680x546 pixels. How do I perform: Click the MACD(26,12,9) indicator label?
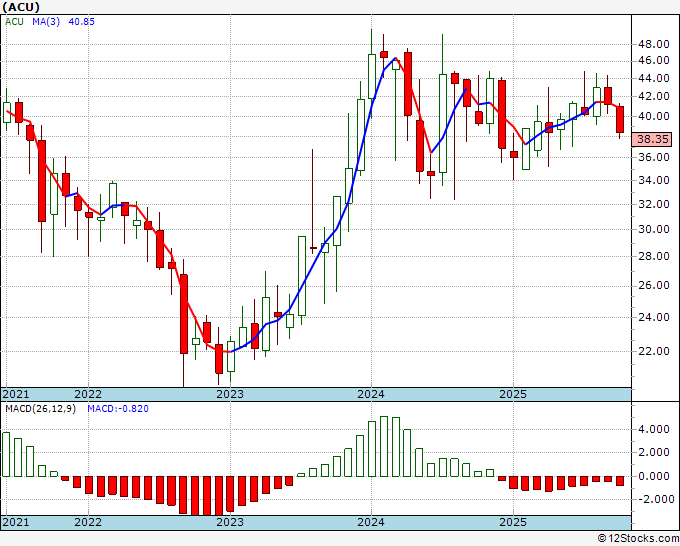pyautogui.click(x=41, y=410)
